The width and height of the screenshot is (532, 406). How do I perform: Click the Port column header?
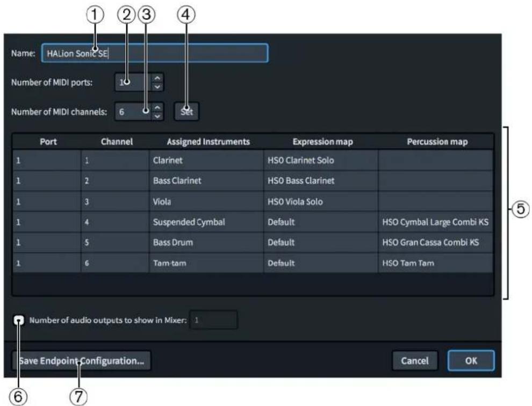coord(48,141)
